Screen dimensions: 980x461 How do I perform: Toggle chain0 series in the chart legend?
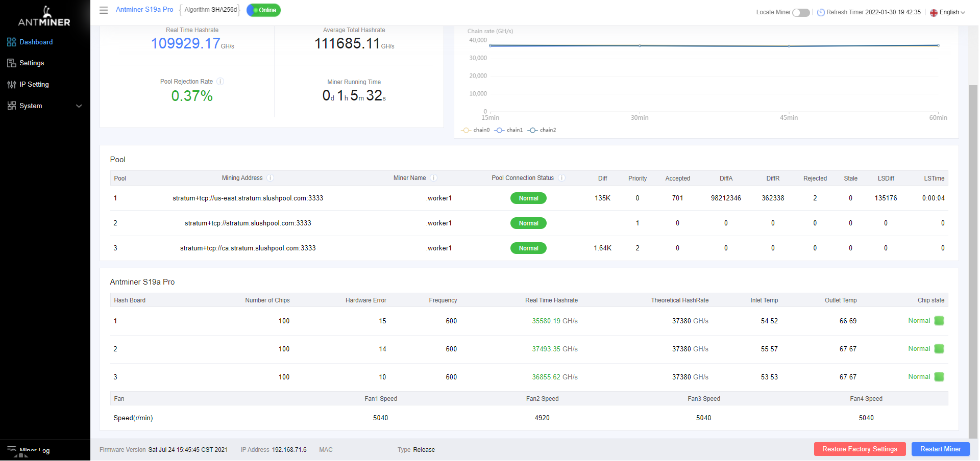(x=475, y=130)
